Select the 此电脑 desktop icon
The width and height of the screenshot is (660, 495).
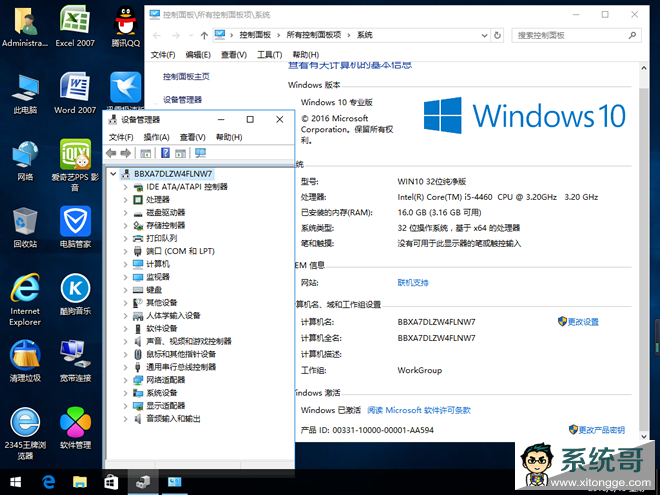point(25,93)
